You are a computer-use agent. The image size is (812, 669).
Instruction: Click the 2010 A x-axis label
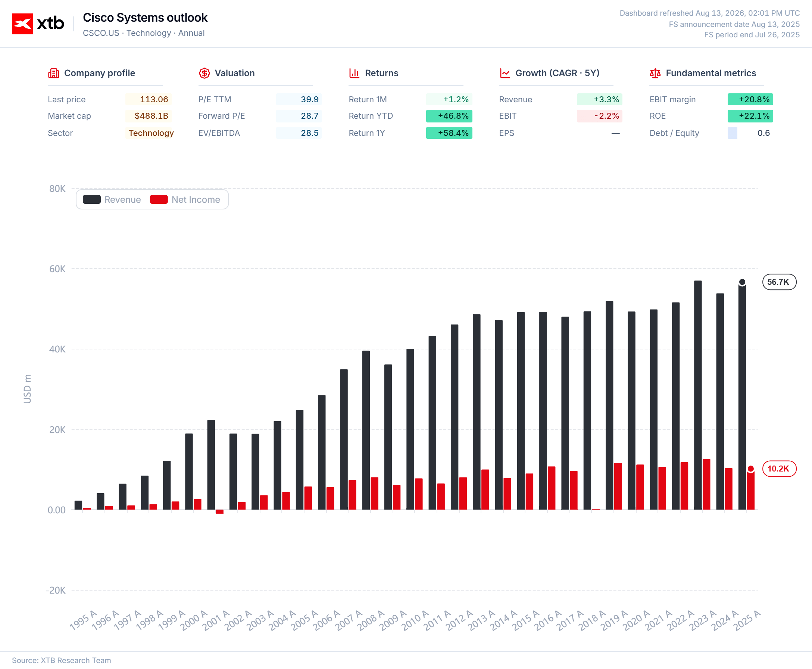415,620
